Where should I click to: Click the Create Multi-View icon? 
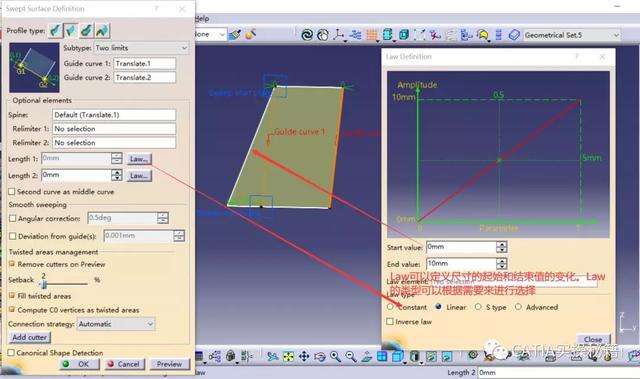pyautogui.click(x=382, y=357)
